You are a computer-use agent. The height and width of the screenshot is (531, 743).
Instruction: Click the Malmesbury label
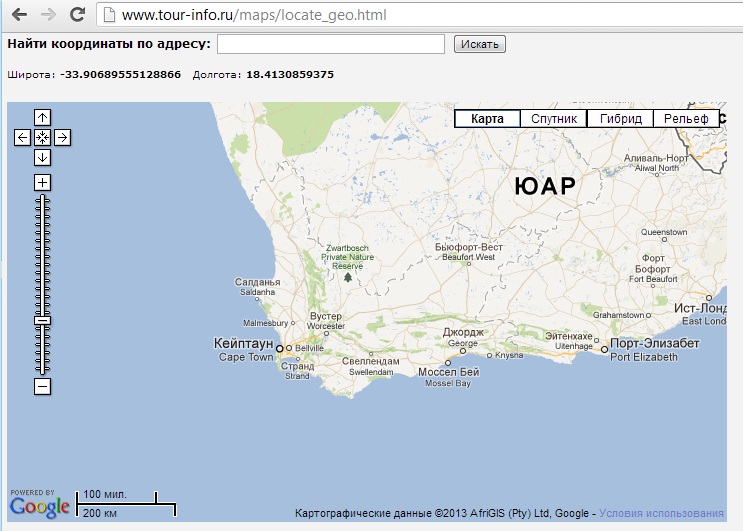(x=265, y=323)
